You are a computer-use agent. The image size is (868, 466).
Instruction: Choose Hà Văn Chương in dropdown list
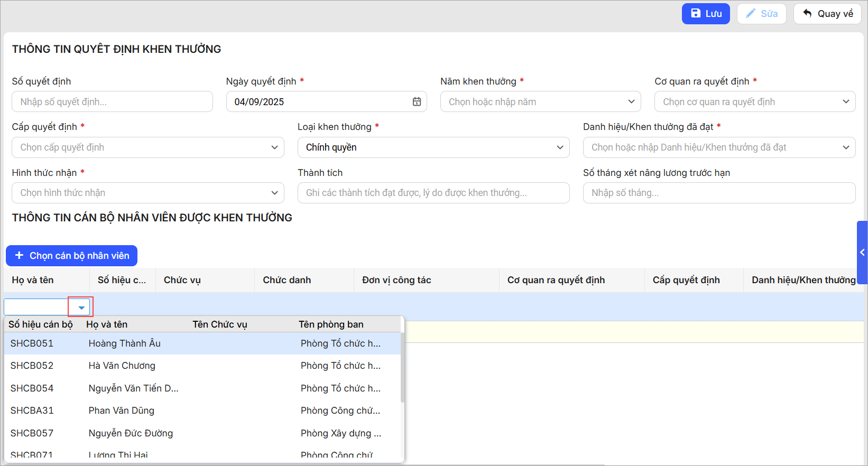122,366
